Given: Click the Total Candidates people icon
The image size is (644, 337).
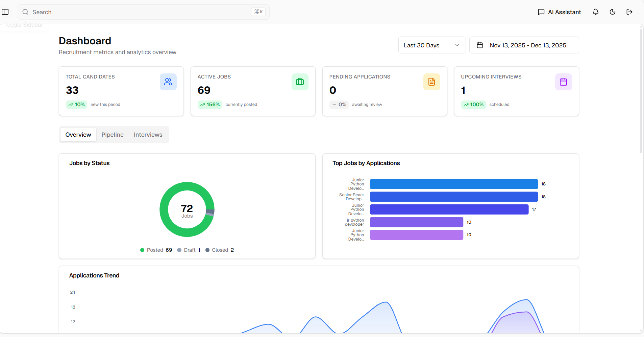Looking at the screenshot, I should point(168,82).
